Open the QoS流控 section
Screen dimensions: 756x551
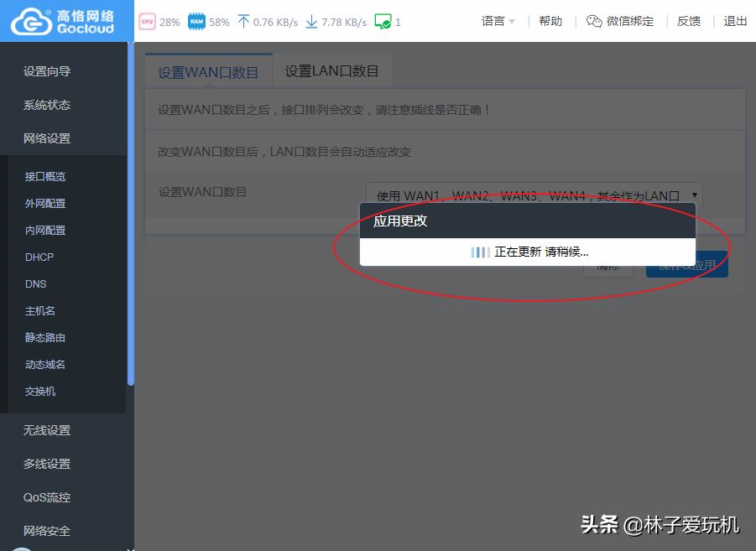(x=47, y=497)
